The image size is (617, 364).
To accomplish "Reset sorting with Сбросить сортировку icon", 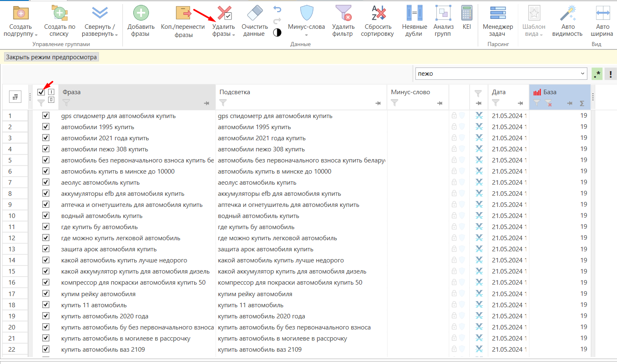I will pos(378,13).
